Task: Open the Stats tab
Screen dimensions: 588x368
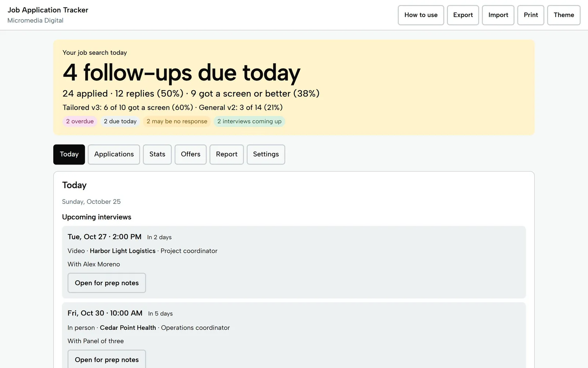Action: (x=157, y=154)
